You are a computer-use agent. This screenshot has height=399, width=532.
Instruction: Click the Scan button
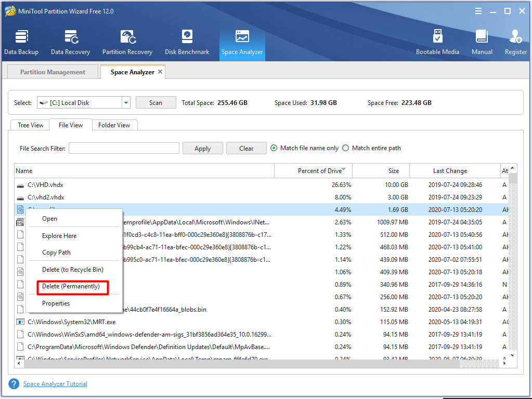[x=155, y=103]
